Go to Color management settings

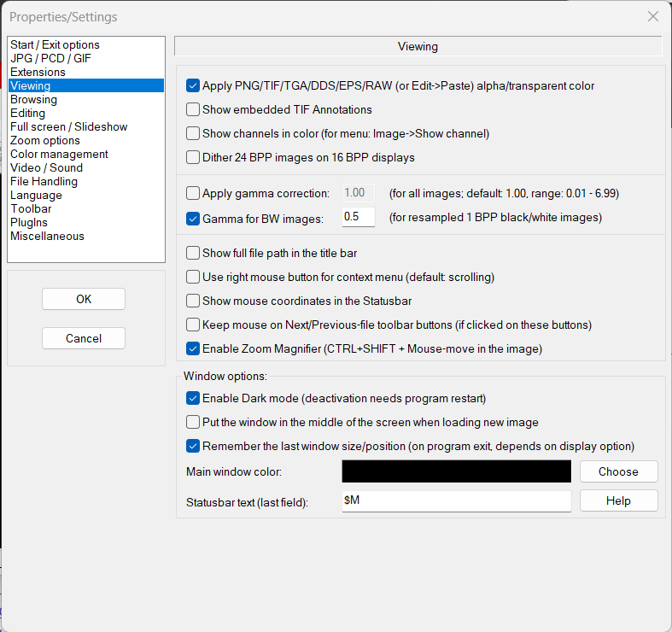tap(59, 154)
